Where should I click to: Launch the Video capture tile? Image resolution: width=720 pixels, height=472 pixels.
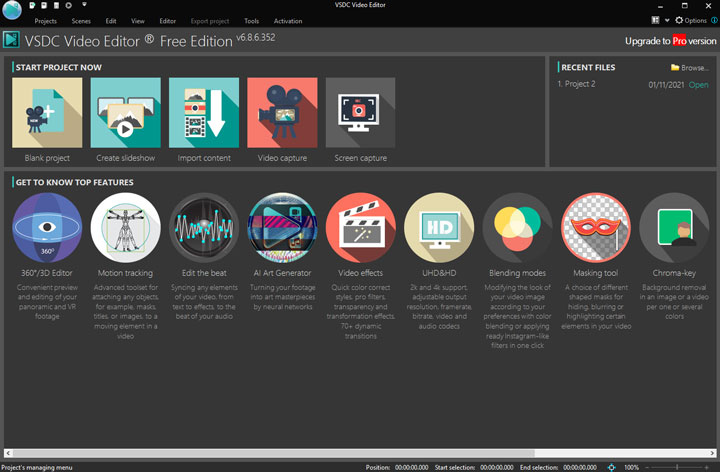(x=282, y=112)
